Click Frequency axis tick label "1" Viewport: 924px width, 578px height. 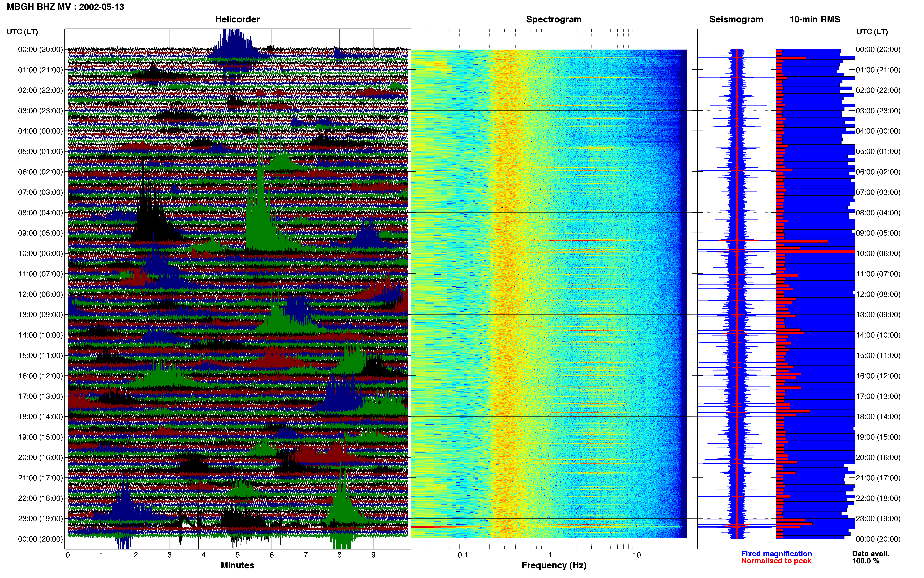[550, 555]
